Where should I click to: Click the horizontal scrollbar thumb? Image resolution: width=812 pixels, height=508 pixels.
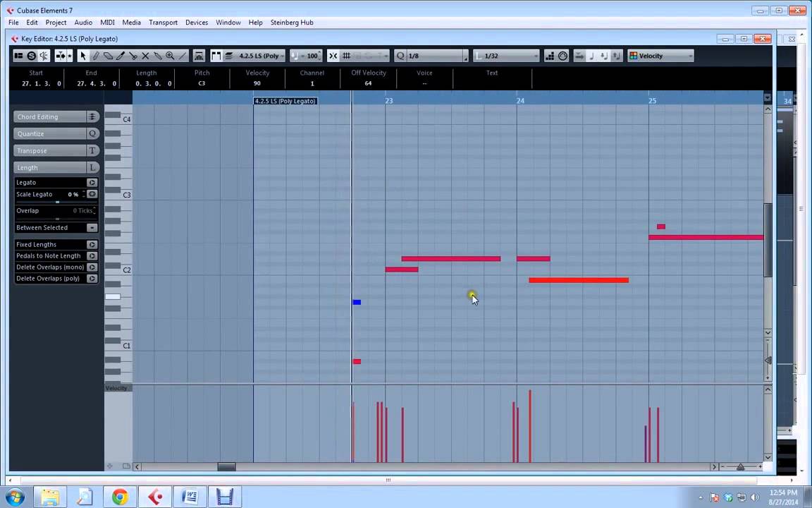point(226,466)
